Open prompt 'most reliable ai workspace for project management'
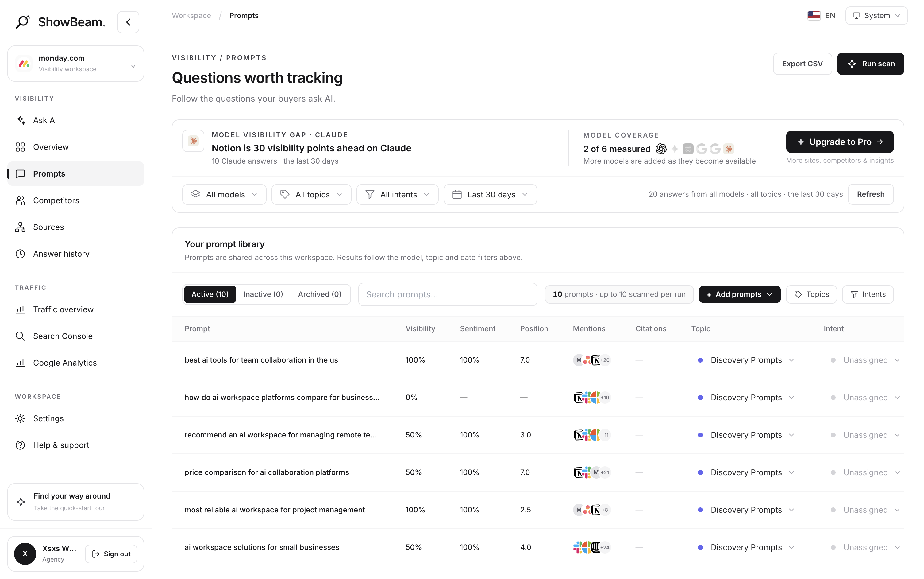 (275, 510)
